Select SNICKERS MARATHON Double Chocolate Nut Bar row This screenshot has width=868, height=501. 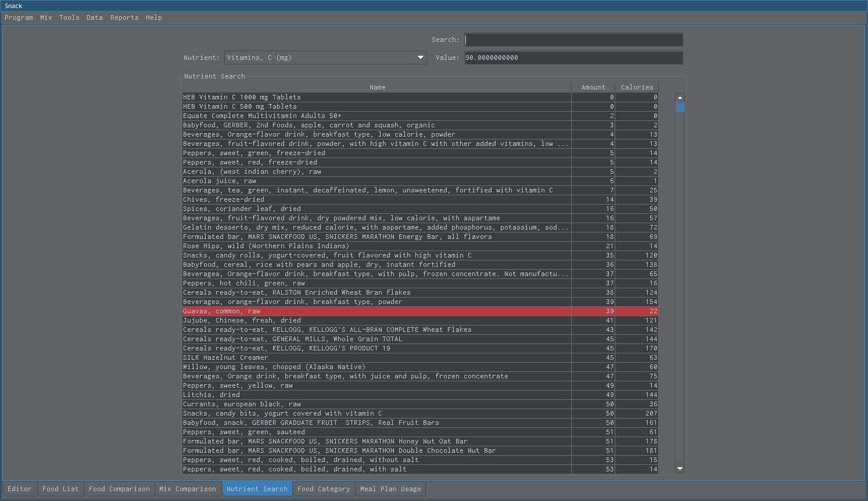tap(420, 450)
